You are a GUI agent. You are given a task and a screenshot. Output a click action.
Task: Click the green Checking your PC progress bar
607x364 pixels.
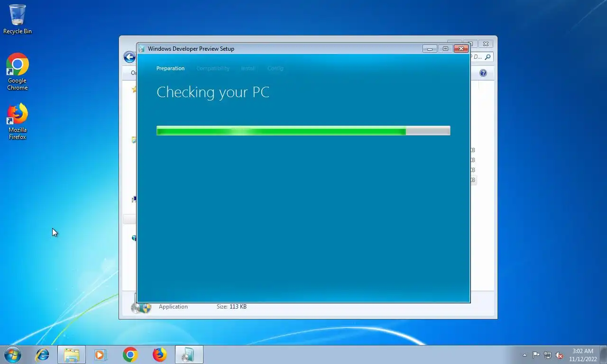(x=303, y=131)
